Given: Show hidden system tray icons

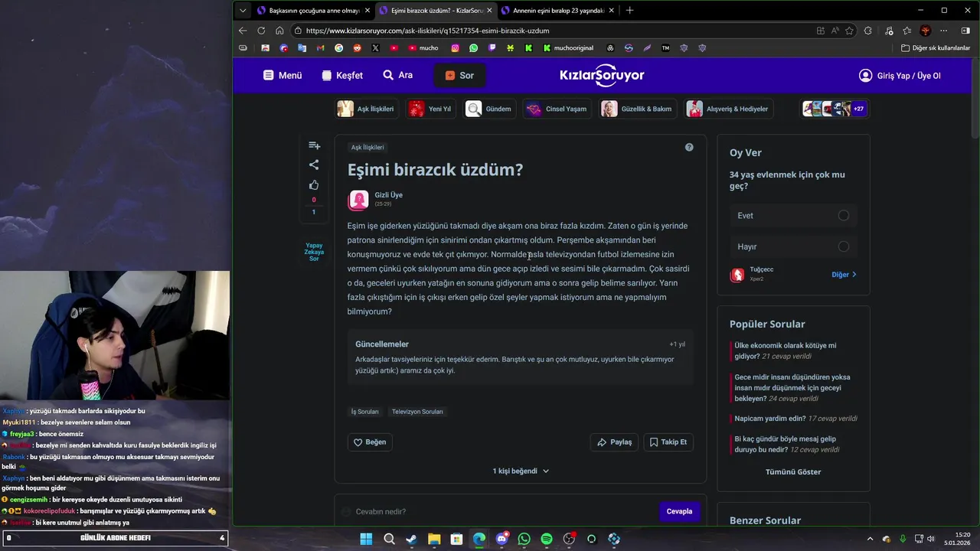Looking at the screenshot, I should [x=869, y=539].
